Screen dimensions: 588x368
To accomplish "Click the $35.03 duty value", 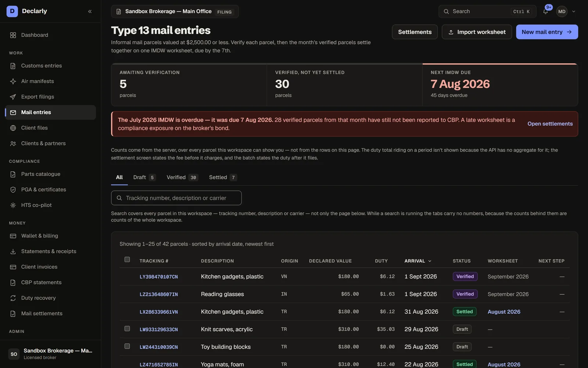I will coord(386,329).
